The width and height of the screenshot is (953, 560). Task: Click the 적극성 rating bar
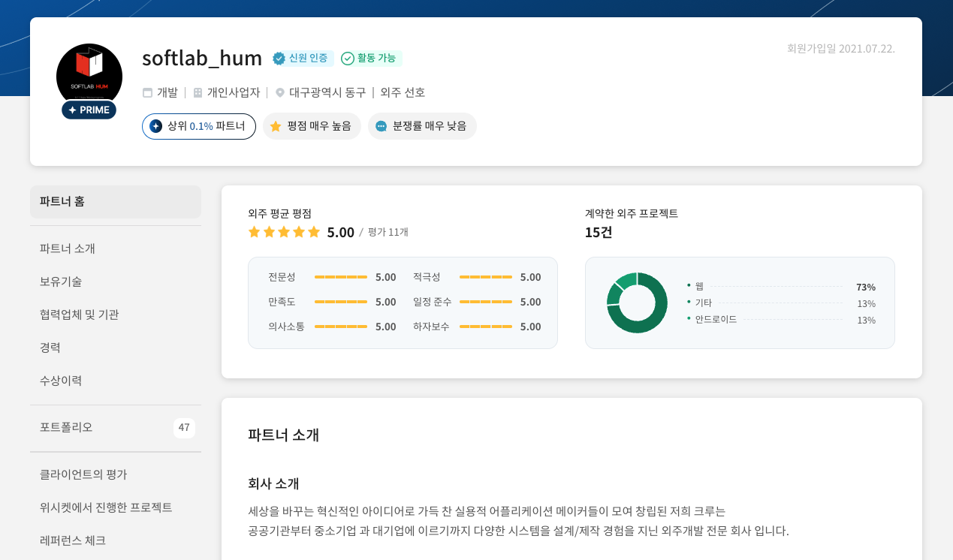pyautogui.click(x=486, y=277)
